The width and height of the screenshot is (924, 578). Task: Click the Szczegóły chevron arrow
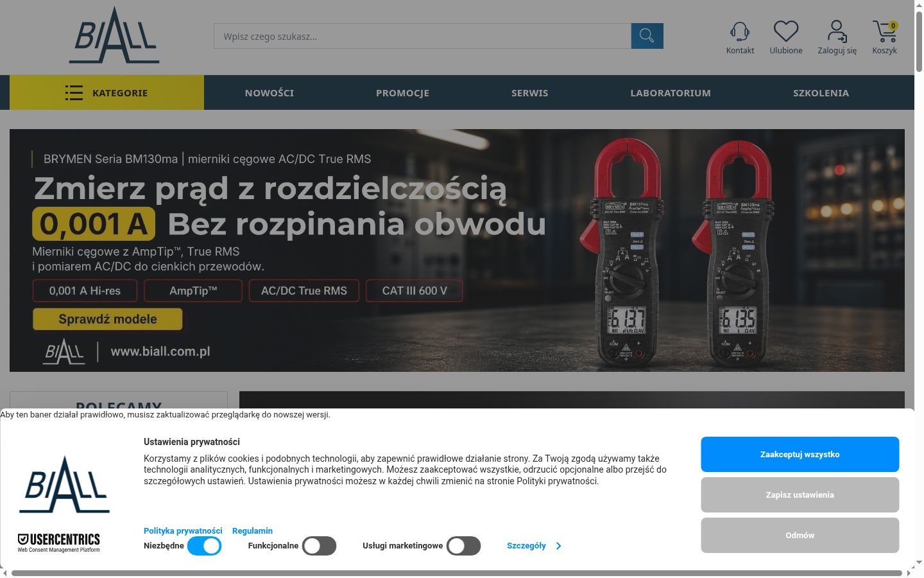(559, 546)
